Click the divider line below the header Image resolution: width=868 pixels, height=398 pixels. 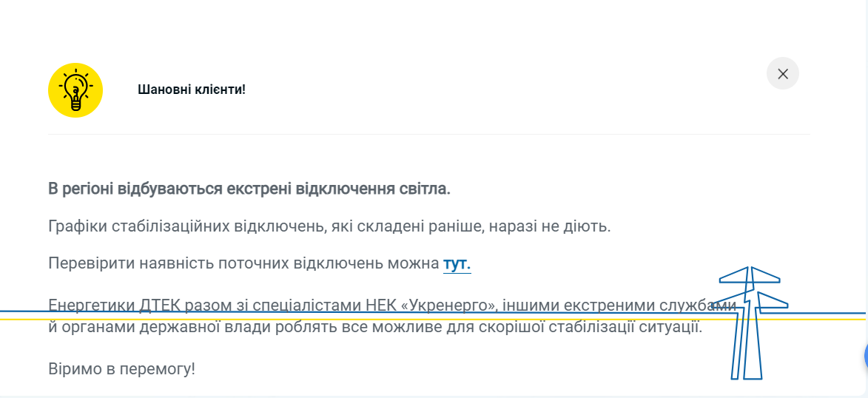[429, 135]
